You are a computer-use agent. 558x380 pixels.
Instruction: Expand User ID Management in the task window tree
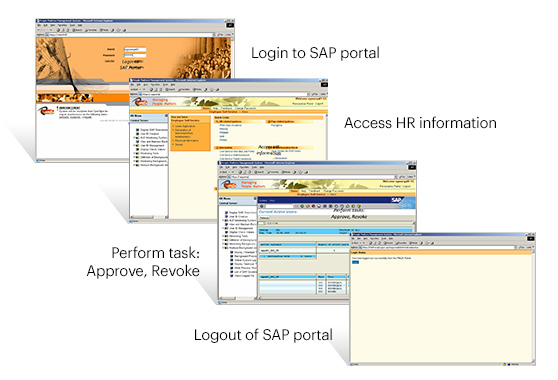coord(223,228)
